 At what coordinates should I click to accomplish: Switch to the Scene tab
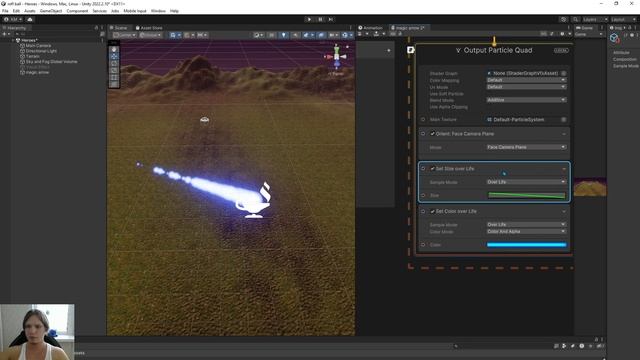pos(119,28)
